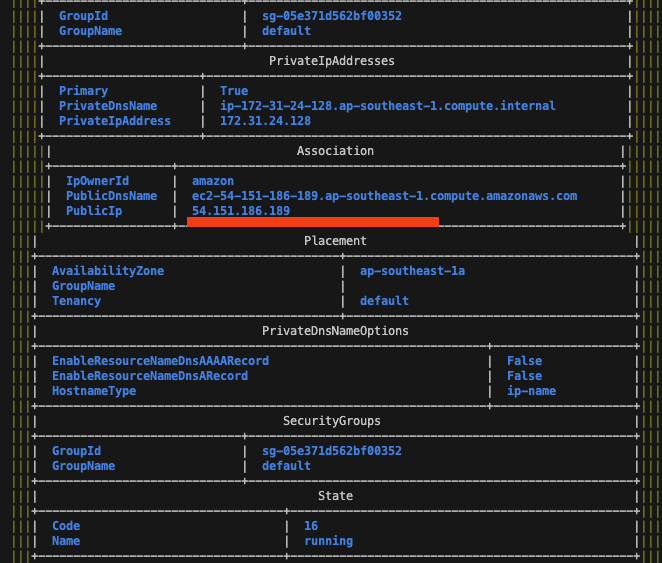Click the state name value running
The height and width of the screenshot is (563, 662).
(x=328, y=541)
